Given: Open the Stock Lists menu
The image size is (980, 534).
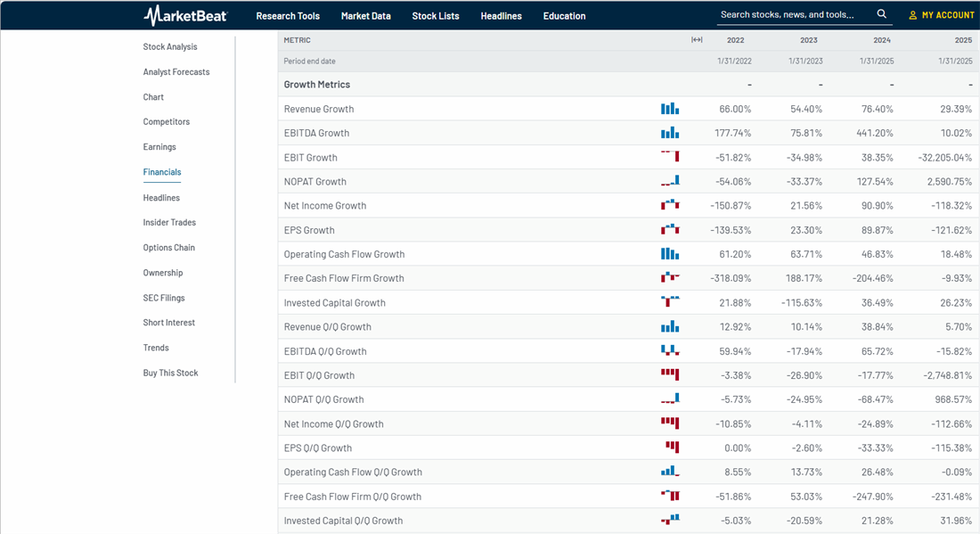Looking at the screenshot, I should [436, 15].
